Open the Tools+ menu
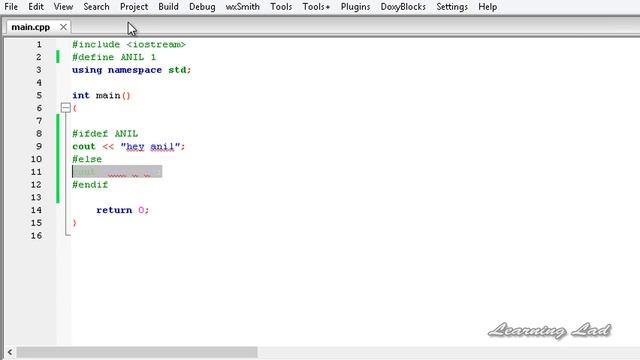Screen dimensions: 640x360 tap(316, 7)
